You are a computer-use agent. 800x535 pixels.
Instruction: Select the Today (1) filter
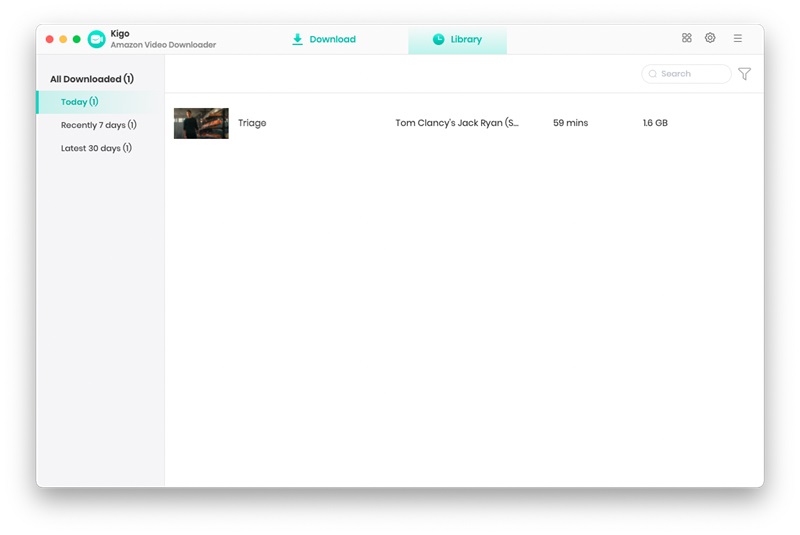coord(101,102)
